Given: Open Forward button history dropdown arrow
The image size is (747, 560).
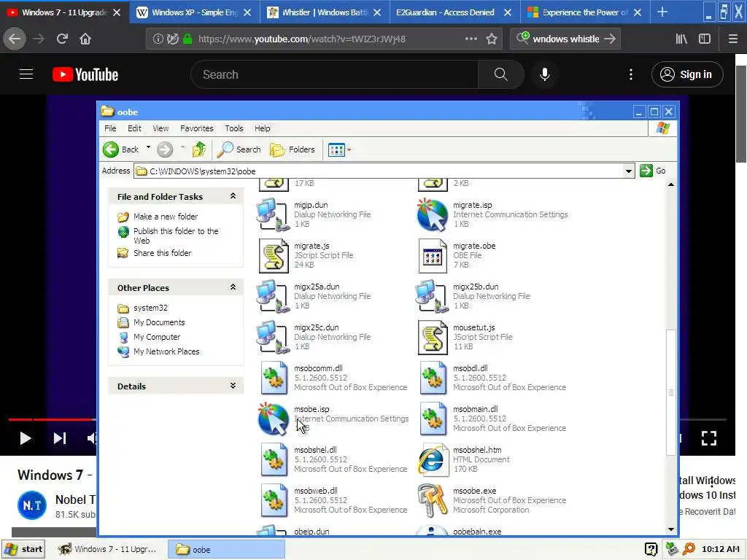Looking at the screenshot, I should tap(182, 147).
